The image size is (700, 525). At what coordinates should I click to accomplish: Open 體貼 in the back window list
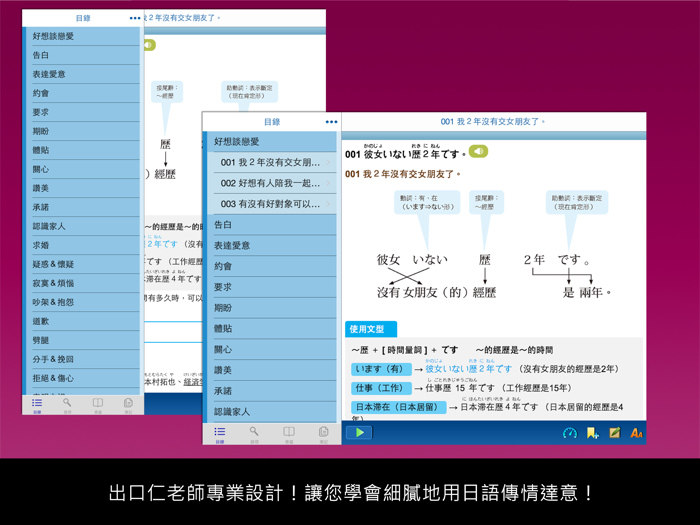pos(83,150)
